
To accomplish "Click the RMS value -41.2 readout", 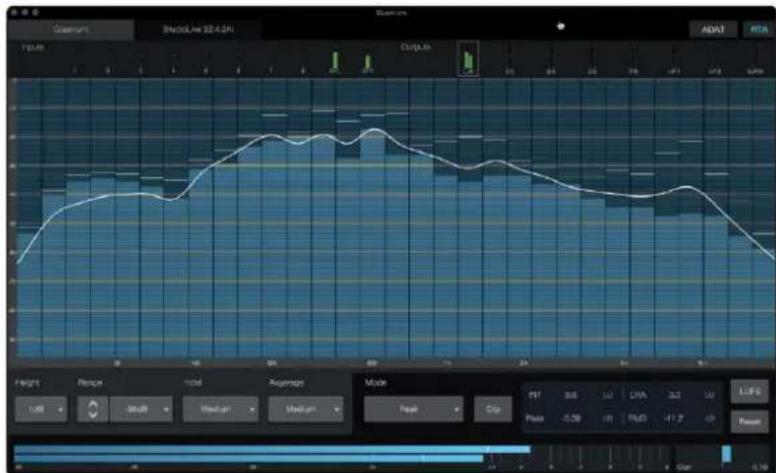I will click(673, 419).
